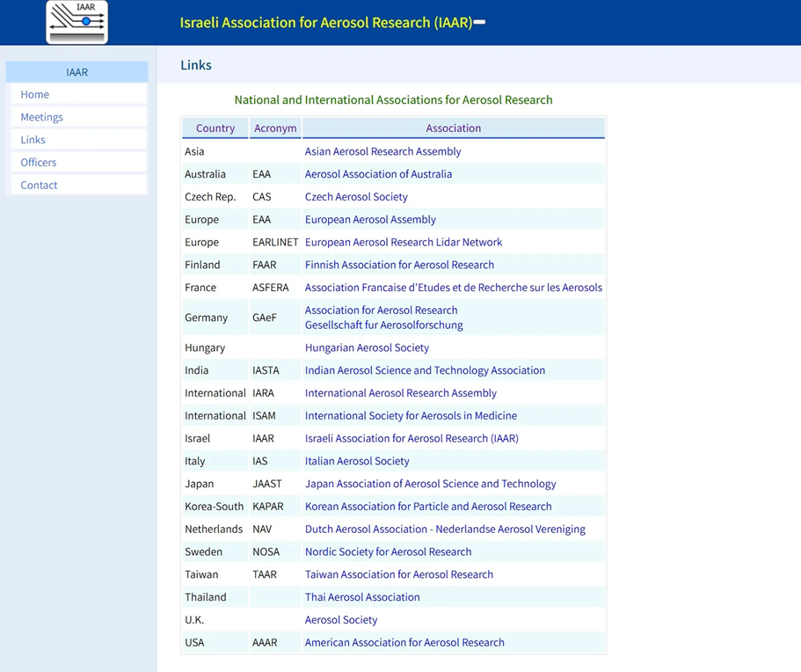Click the National and International Associations heading
This screenshot has height=672, width=801.
pos(393,99)
